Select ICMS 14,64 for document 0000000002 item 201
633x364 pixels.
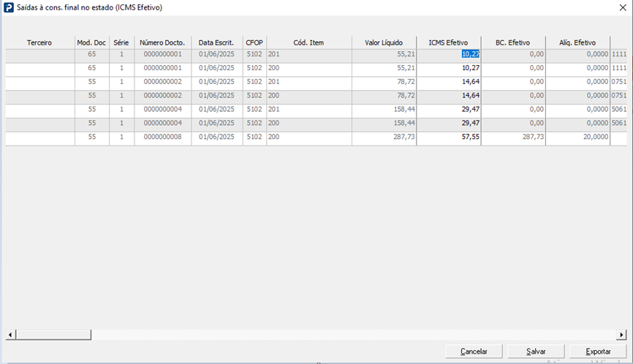[x=449, y=82]
